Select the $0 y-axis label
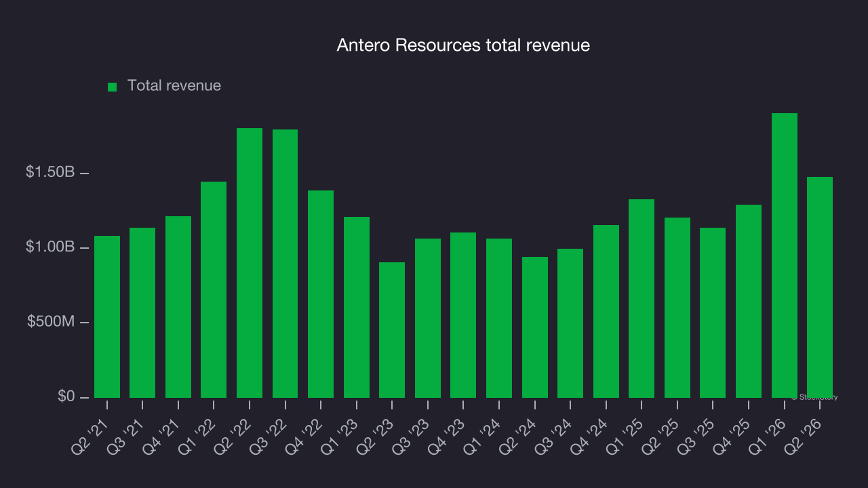868x488 pixels. pyautogui.click(x=66, y=396)
